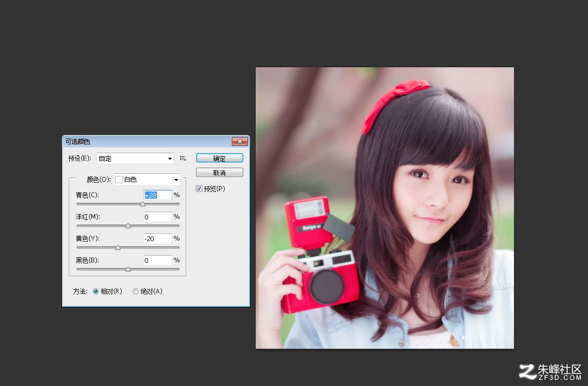588x386 pixels.
Task: Click the 可选颜色 dialog title text
Action: pos(78,141)
